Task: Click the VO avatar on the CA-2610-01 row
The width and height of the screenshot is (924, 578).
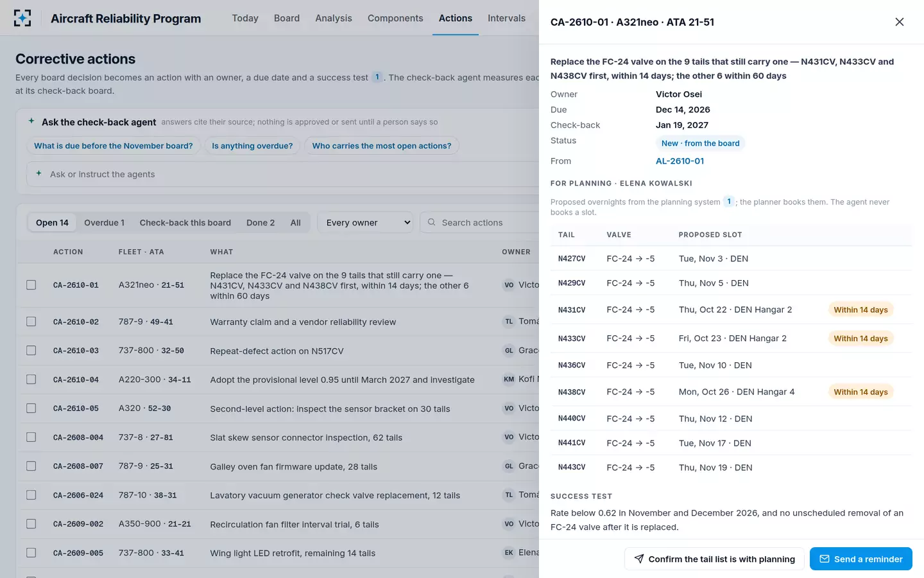Action: click(509, 285)
